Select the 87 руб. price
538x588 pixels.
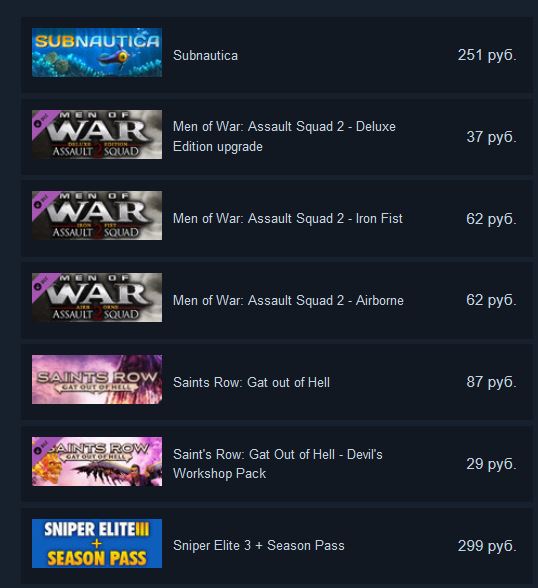point(491,382)
